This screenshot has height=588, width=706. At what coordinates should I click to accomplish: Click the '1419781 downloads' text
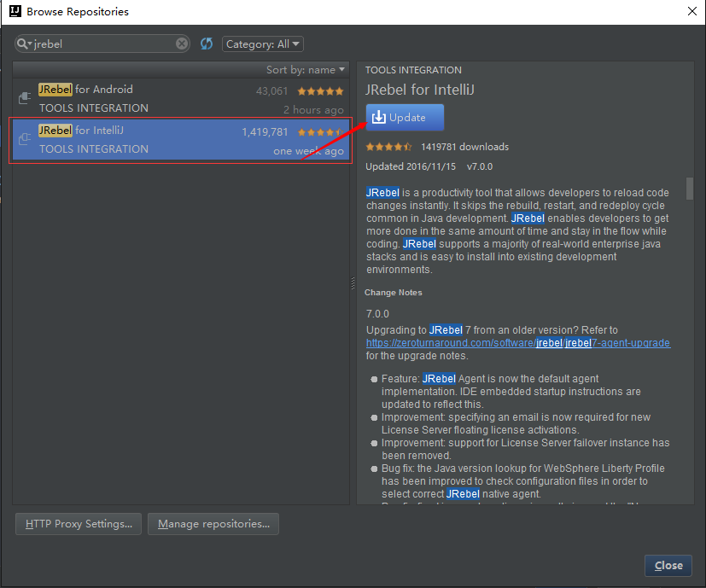464,147
